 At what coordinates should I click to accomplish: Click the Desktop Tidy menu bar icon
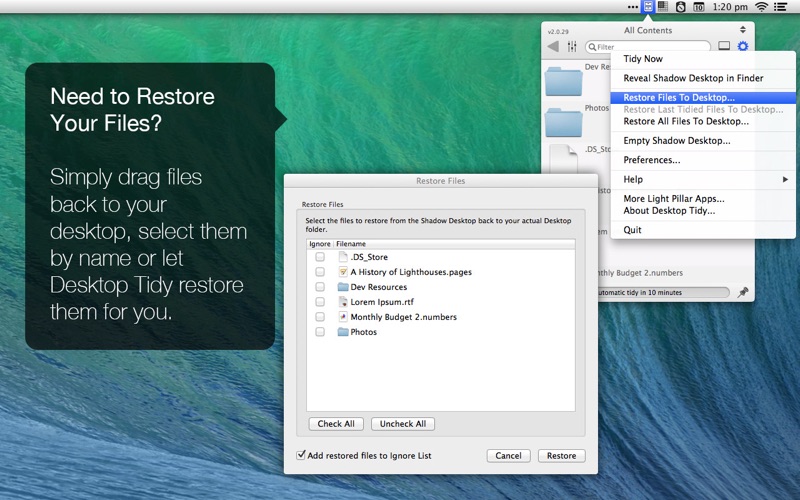(x=647, y=7)
